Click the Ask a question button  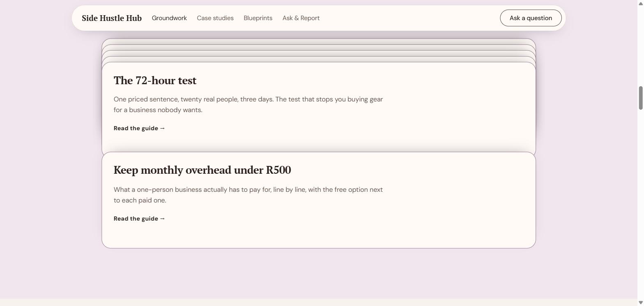[531, 18]
